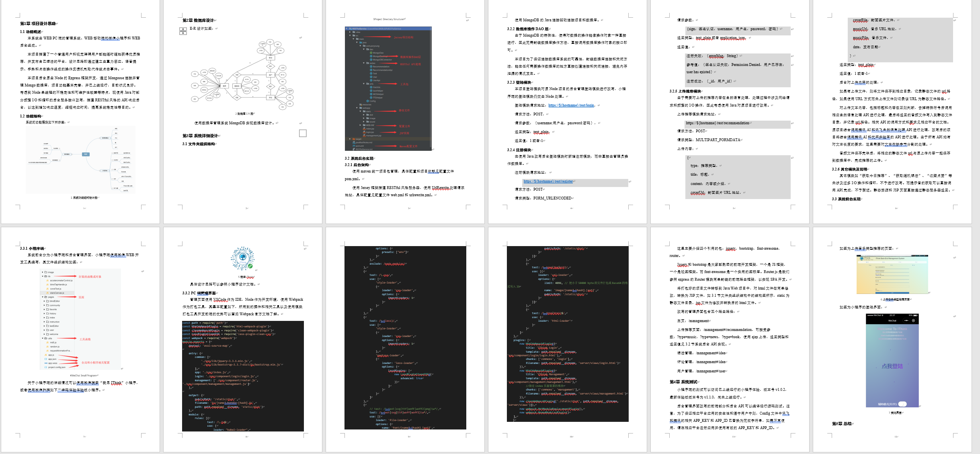Click the table resize square above 第3章 heading
Screen dimensions: 980x454
pyautogui.click(x=303, y=133)
